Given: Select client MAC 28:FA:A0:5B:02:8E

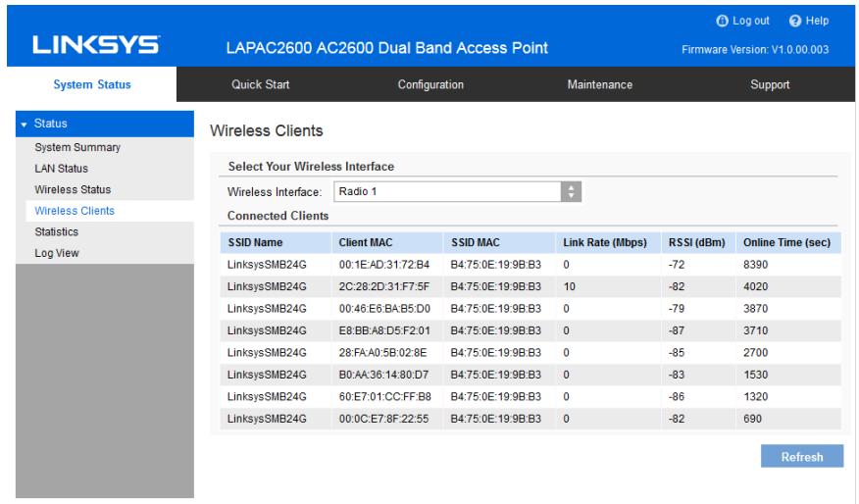Looking at the screenshot, I should click(382, 352).
